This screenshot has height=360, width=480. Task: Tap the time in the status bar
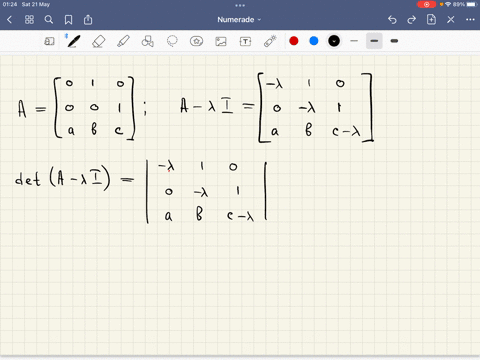point(10,4)
